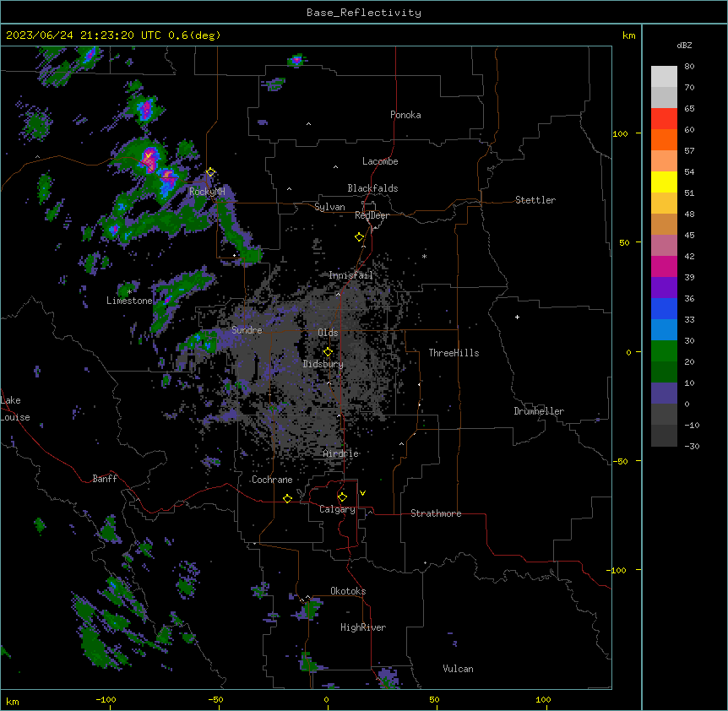The height and width of the screenshot is (711, 728).
Task: Click the km label at top right
Action: [628, 35]
